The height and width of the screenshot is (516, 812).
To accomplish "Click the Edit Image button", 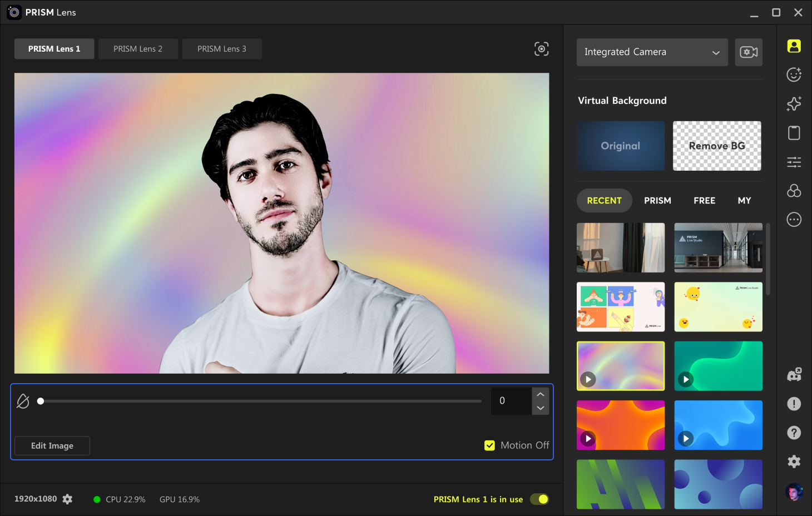I will (52, 446).
